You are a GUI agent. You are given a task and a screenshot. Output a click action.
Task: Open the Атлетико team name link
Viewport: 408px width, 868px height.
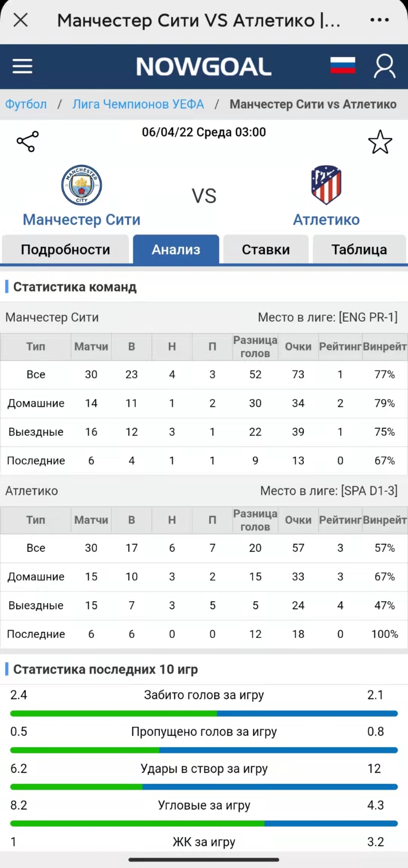[x=326, y=220]
